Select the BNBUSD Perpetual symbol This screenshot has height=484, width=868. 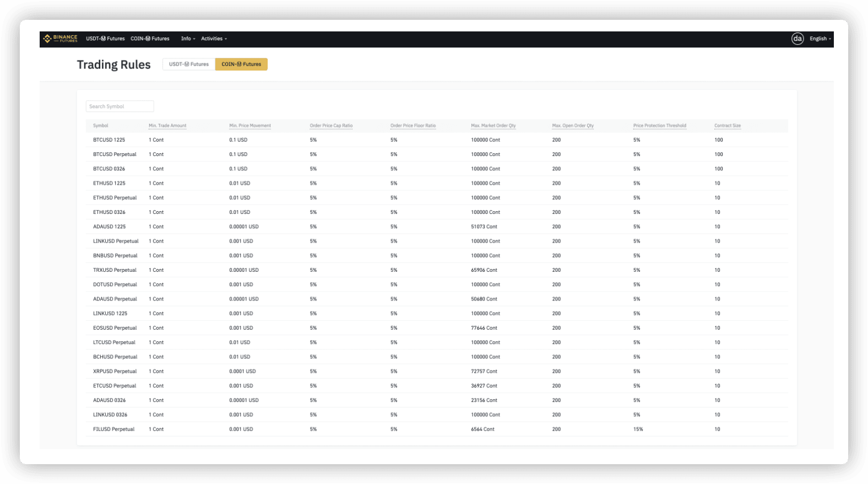click(115, 256)
